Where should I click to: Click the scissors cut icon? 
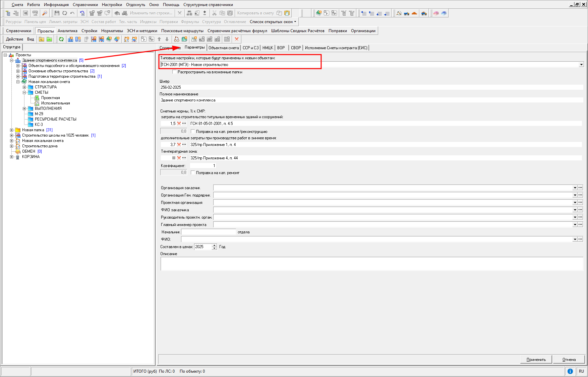(215, 13)
